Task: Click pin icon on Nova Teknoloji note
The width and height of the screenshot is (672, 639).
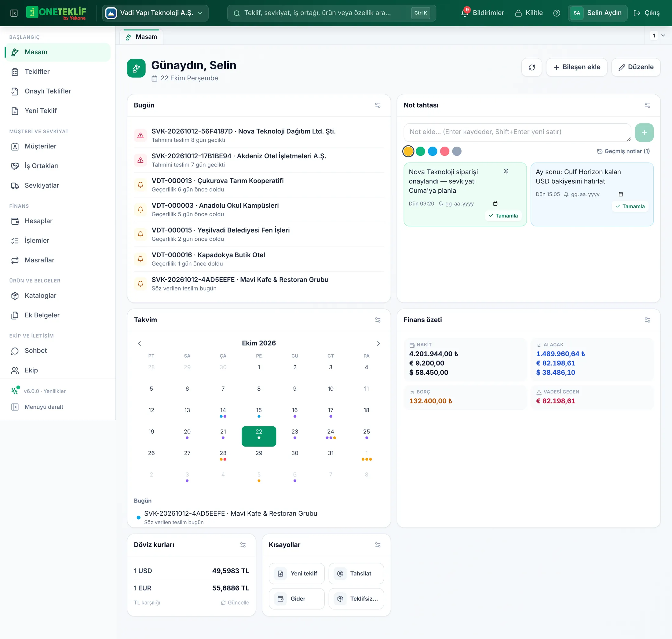Action: point(506,172)
